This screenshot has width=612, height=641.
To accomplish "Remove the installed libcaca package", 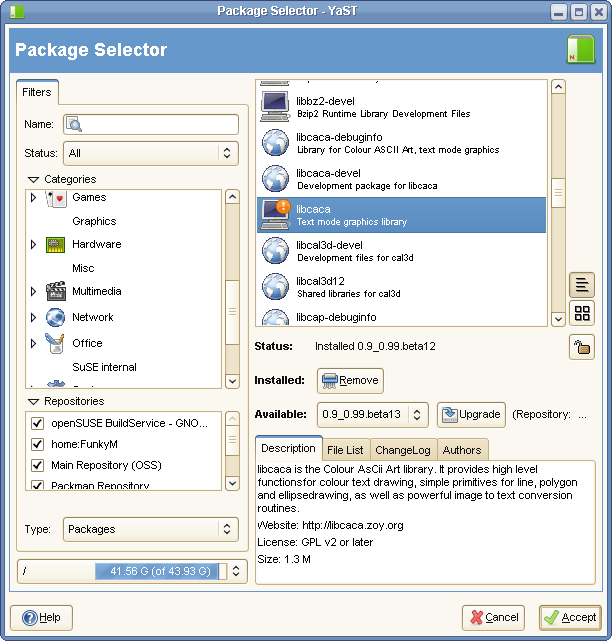I will 350,381.
